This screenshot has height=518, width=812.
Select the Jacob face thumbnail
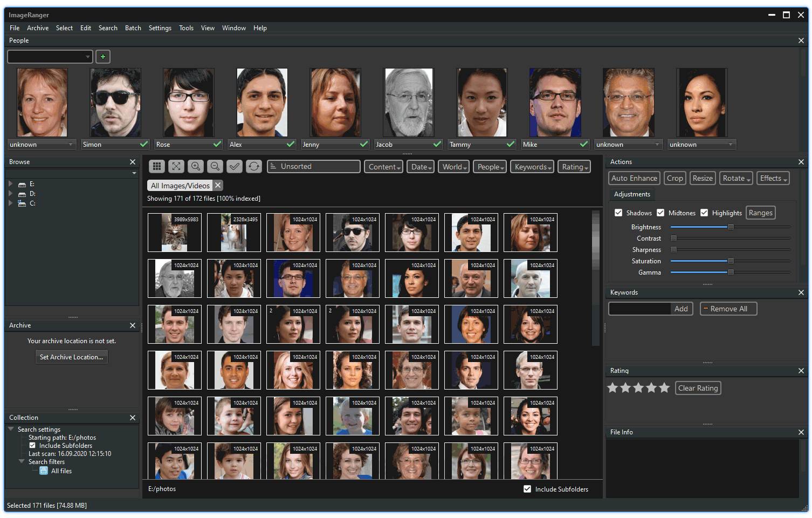408,103
